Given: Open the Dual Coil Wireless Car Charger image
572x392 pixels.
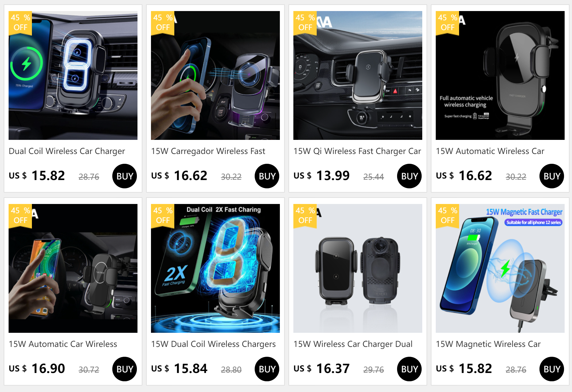Looking at the screenshot, I should coord(73,75).
